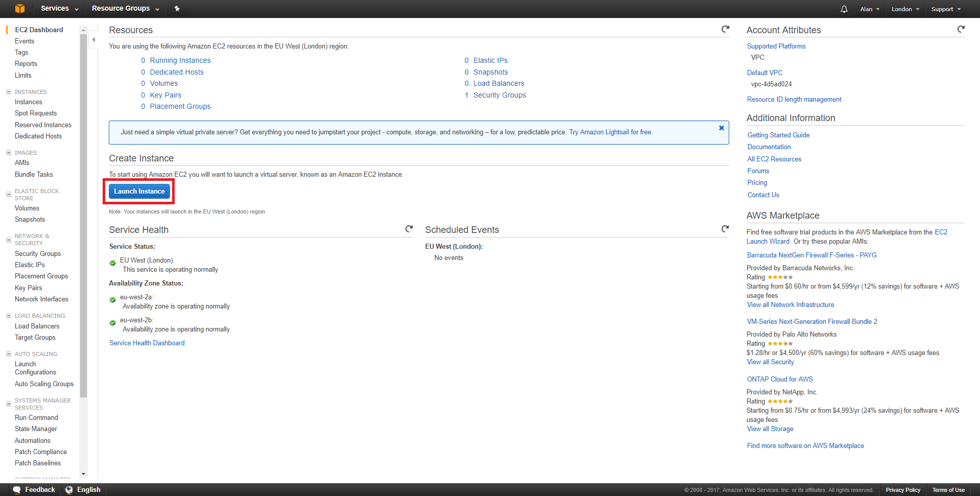Collapse Systems Manager Services section

pyautogui.click(x=8, y=404)
